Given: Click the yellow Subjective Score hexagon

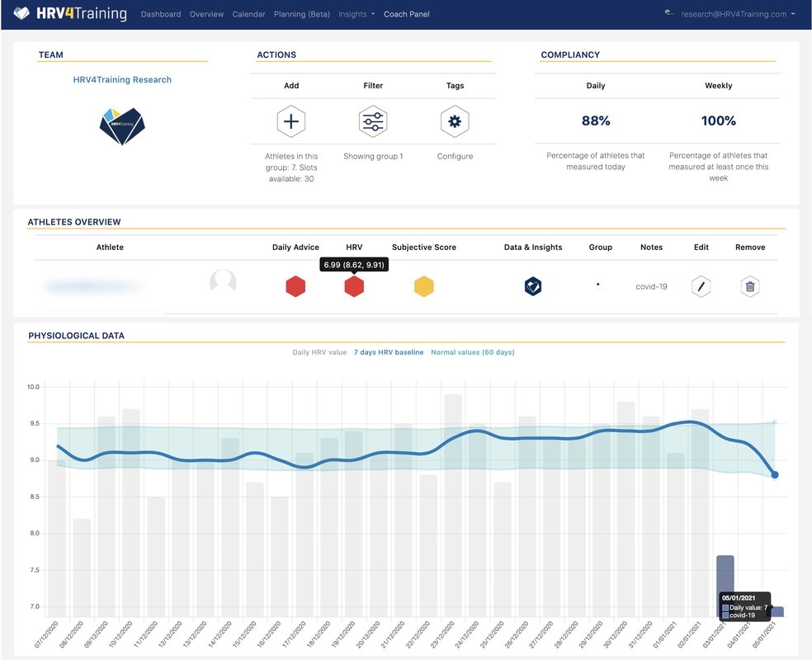Looking at the screenshot, I should [423, 286].
